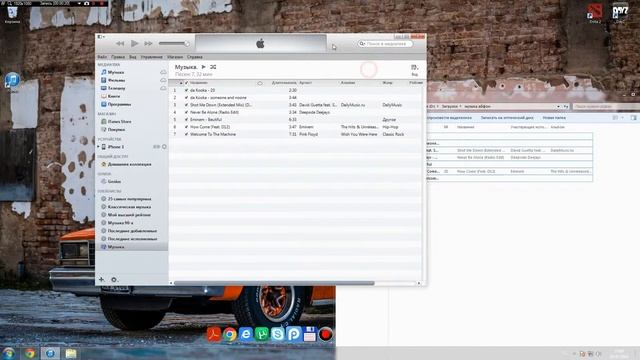Play the Музыка playlist using header play icon

click(203, 67)
